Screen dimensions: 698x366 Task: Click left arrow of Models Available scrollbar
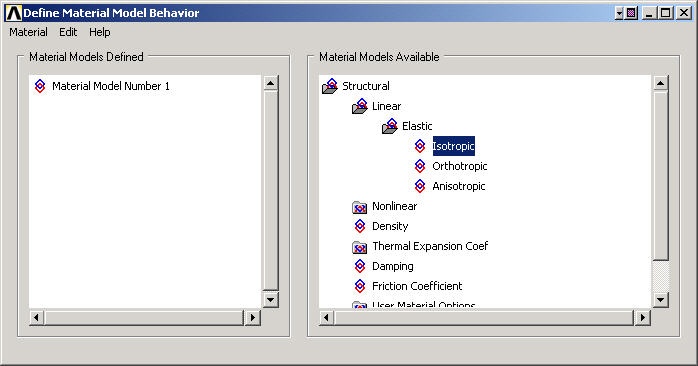[326, 317]
